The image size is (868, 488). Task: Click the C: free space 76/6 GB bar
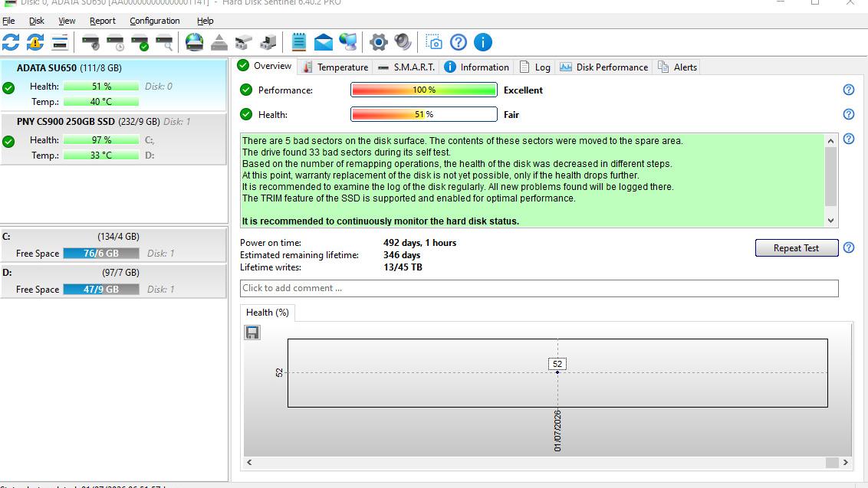click(101, 254)
